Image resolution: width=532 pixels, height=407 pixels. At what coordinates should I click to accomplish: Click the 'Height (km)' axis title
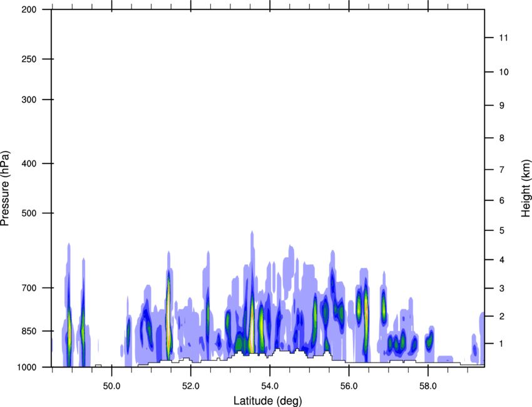click(526, 188)
